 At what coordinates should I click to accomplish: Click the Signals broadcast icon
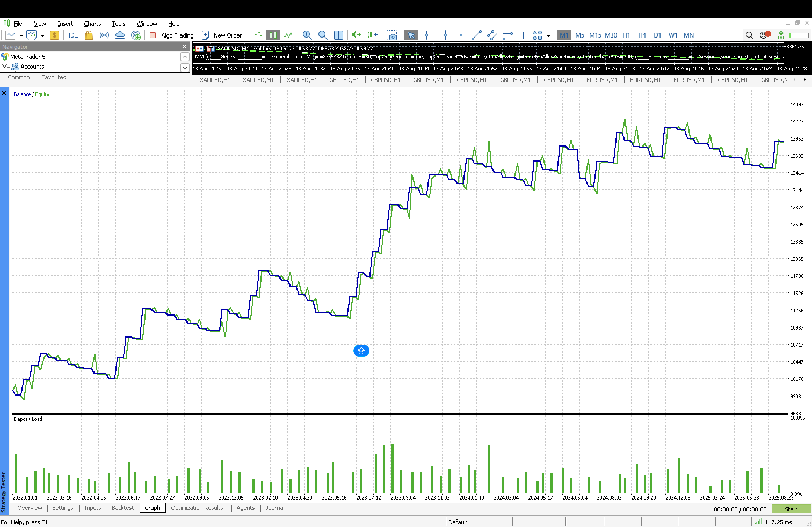point(104,35)
